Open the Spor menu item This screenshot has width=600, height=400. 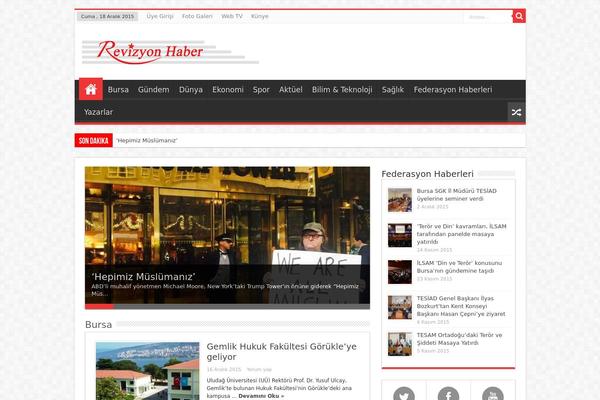tap(261, 90)
